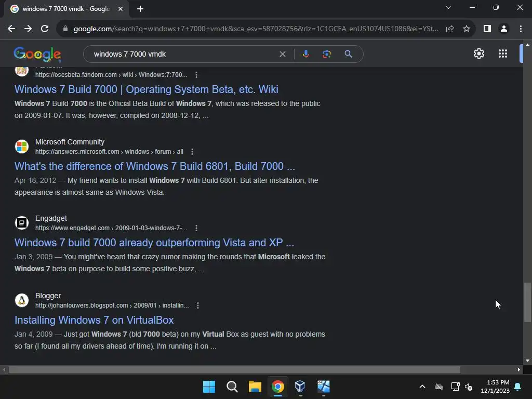Close the 'windows 7 7000 vmdk' tab
This screenshot has width=532, height=399.
click(x=121, y=9)
